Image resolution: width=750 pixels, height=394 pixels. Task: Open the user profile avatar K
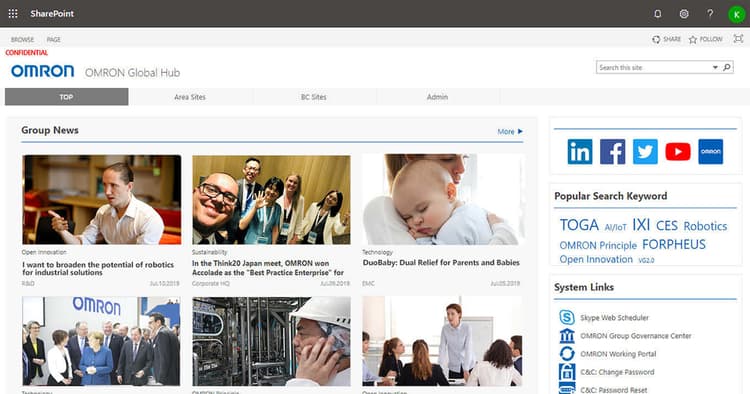point(737,14)
